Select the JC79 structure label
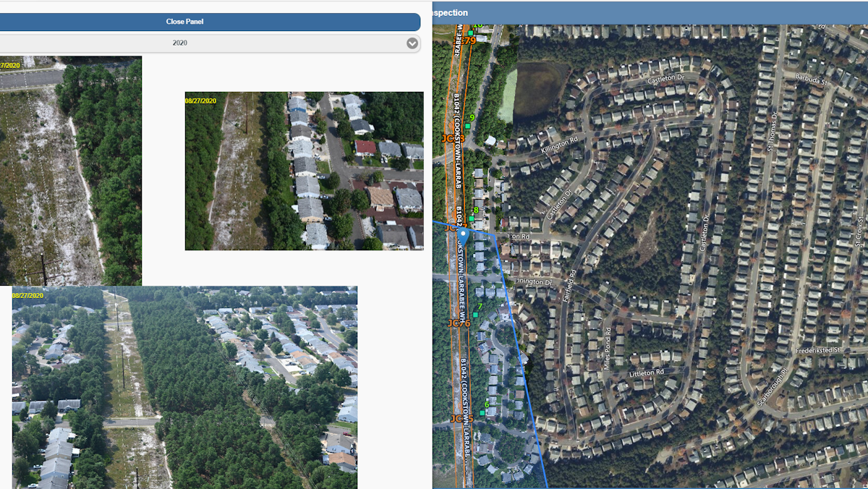868x489 pixels. point(469,41)
